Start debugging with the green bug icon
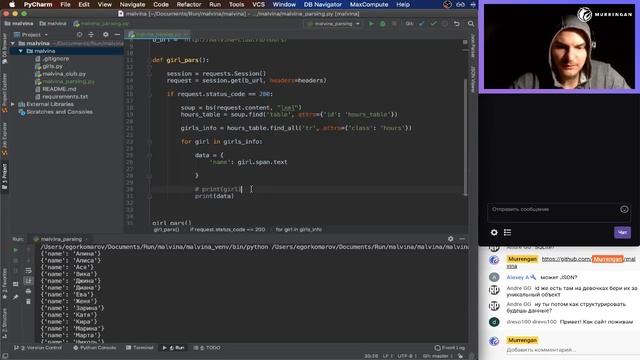This screenshot has height=360, width=640. pos(382,24)
